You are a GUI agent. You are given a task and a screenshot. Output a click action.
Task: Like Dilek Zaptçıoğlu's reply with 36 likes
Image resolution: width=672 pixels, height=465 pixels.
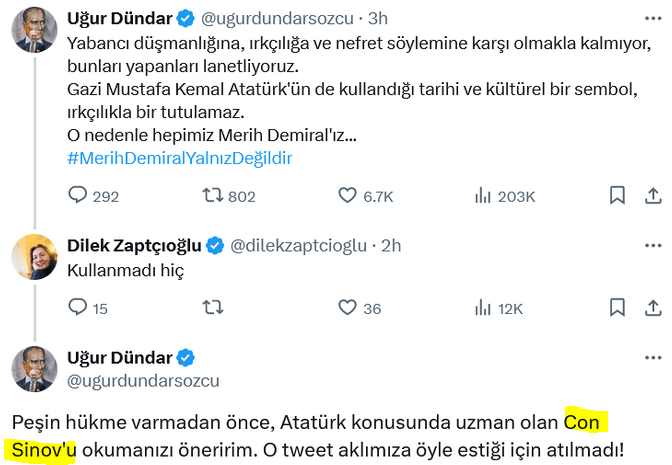pos(348,308)
